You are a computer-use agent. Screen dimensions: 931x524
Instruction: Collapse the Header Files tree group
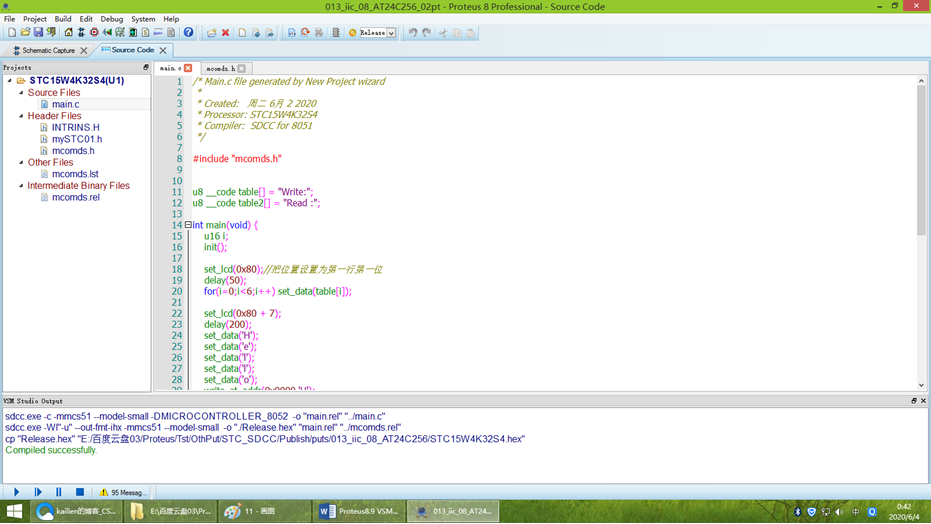(x=21, y=116)
